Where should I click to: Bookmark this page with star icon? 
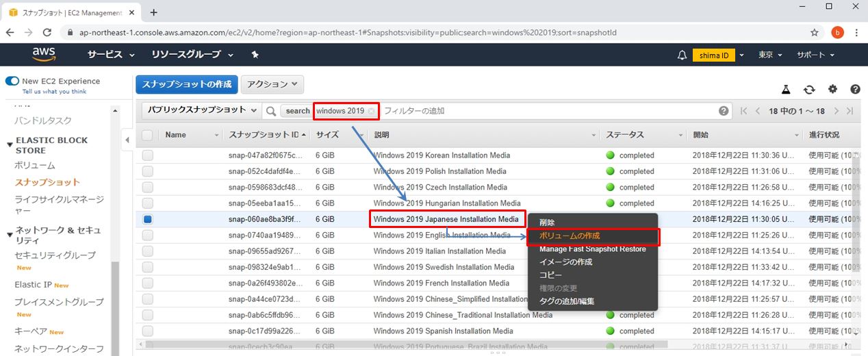(814, 32)
